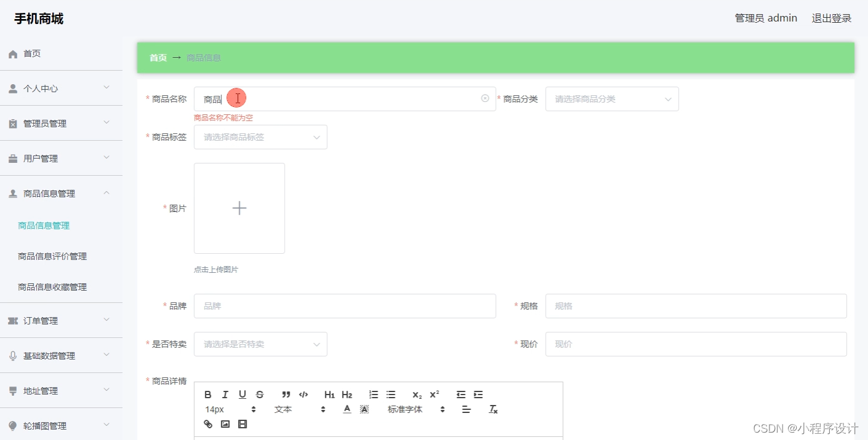Click the 商品信息 breadcrumb text
The image size is (868, 440).
pos(204,58)
